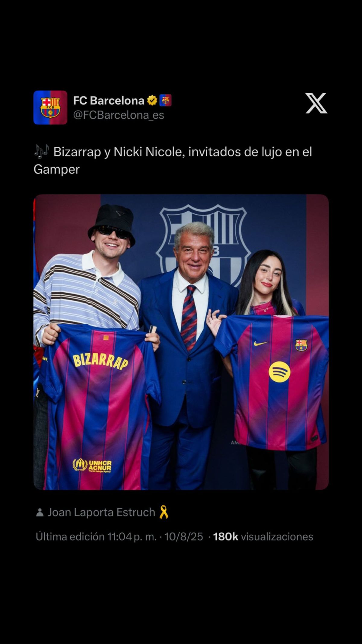362x644 pixels.
Task: Open the FC Barcelona profile avatar
Action: pyautogui.click(x=50, y=107)
